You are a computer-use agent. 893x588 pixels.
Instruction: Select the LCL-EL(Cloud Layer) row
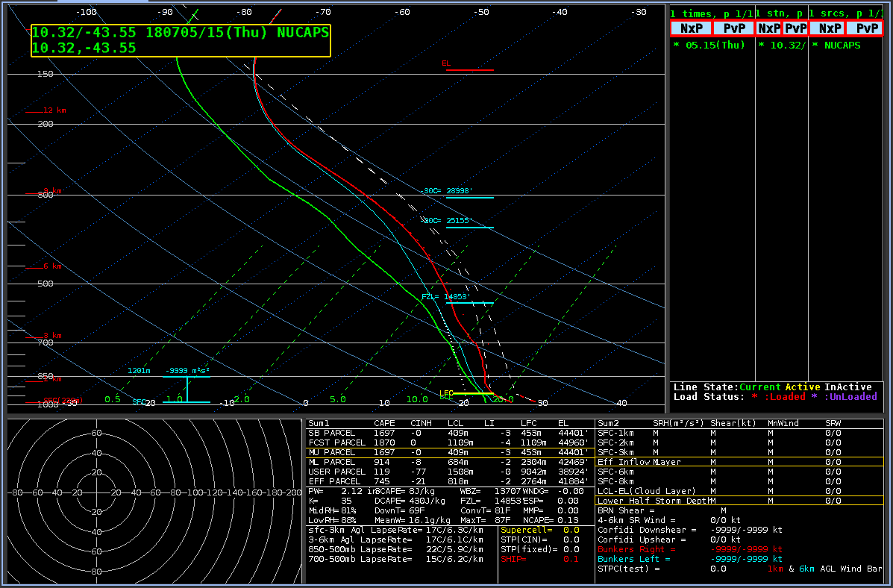[739, 491]
